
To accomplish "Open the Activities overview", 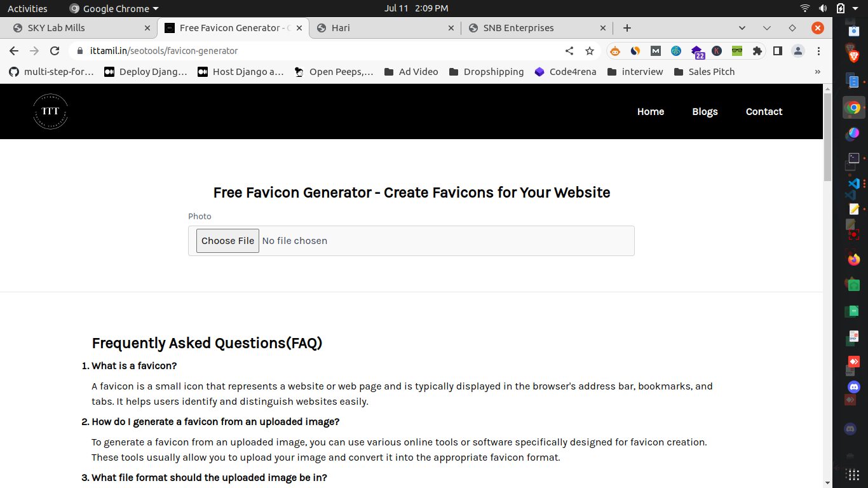I will [27, 8].
